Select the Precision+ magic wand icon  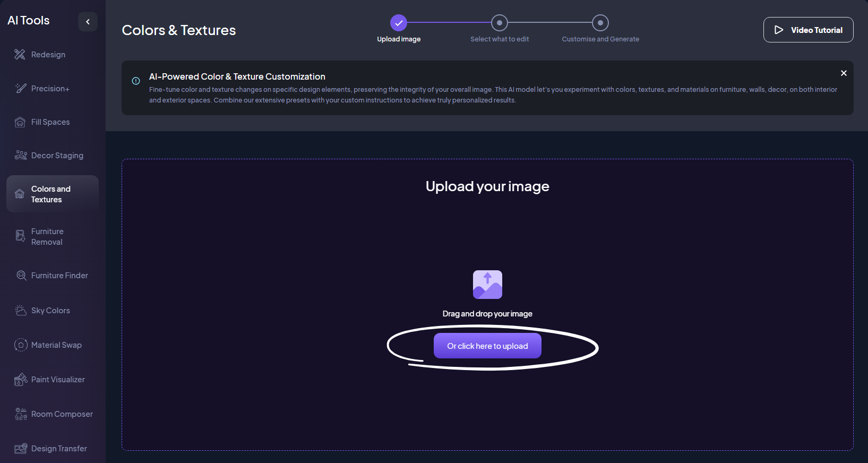click(20, 88)
